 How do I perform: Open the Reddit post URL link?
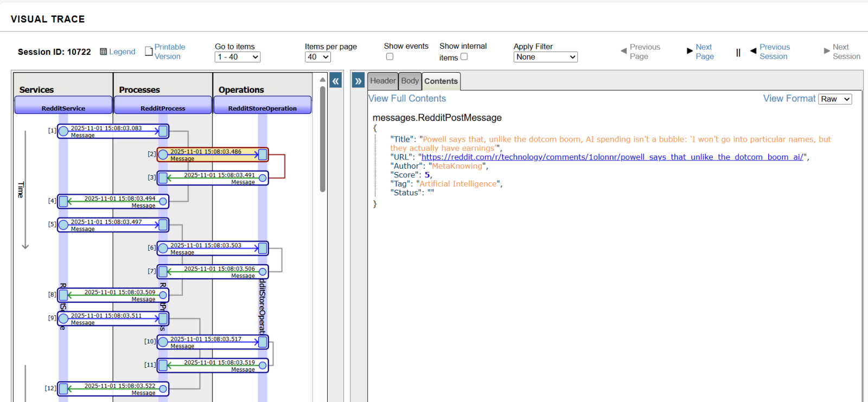(612, 157)
